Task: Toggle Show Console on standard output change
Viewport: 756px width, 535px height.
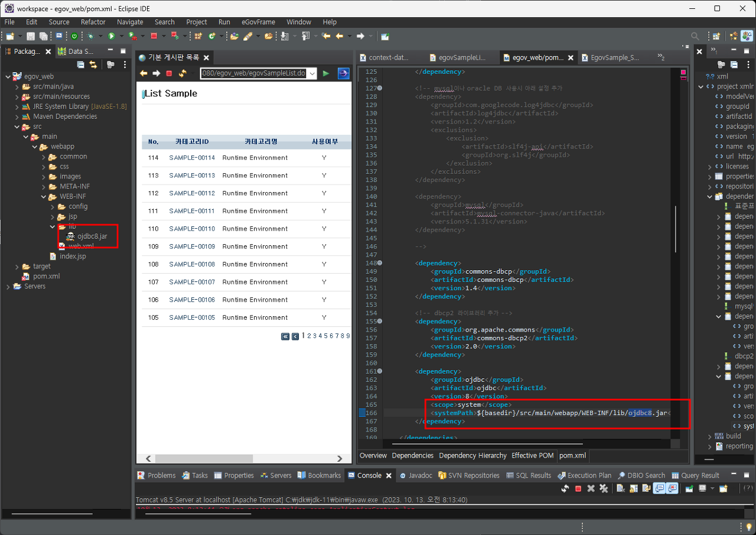Action: click(659, 489)
